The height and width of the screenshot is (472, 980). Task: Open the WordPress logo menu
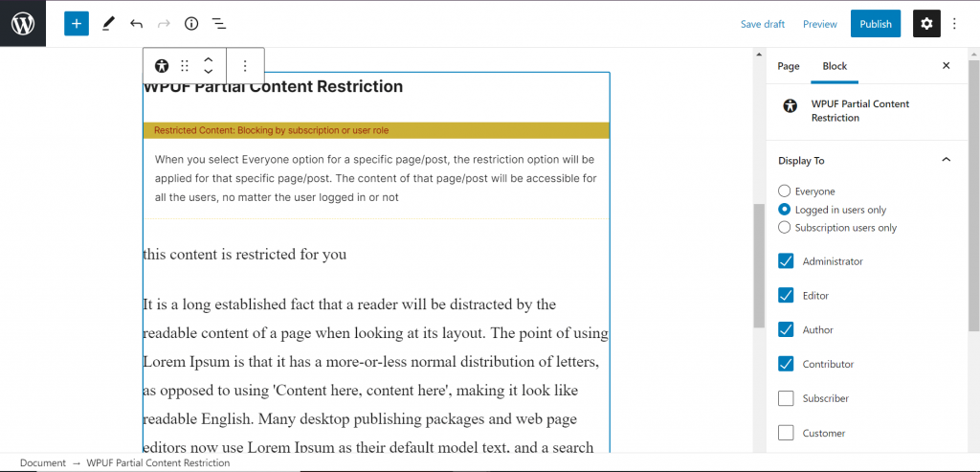pyautogui.click(x=23, y=24)
